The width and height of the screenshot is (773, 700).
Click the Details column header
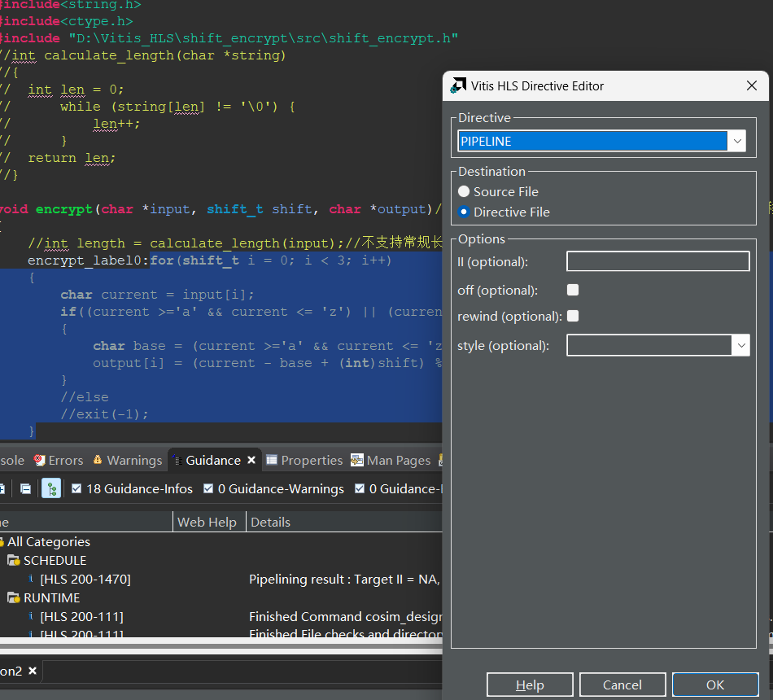[x=270, y=522]
